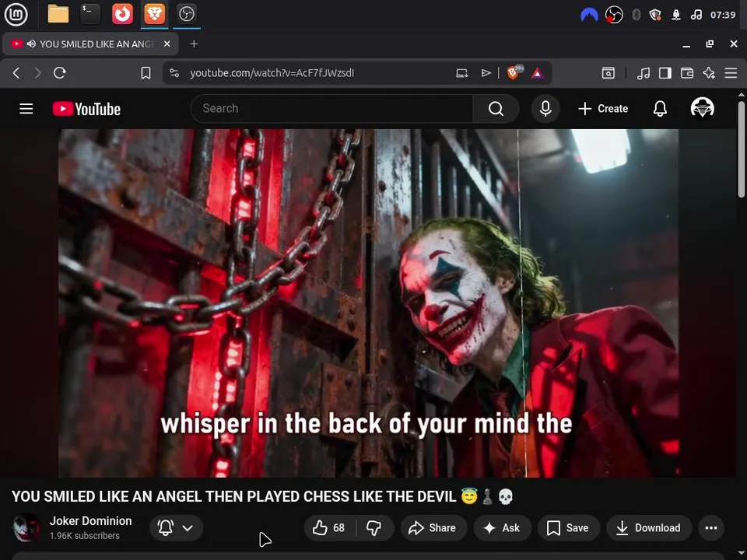Go to the YouTube home logo
The height and width of the screenshot is (560, 747).
tap(86, 109)
